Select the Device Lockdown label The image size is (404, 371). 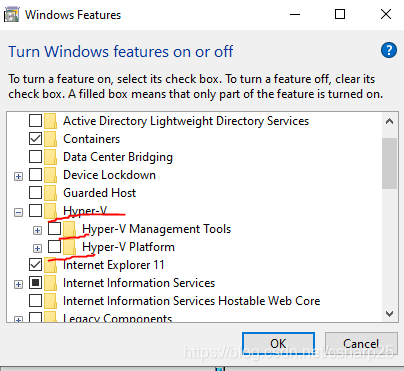click(109, 175)
